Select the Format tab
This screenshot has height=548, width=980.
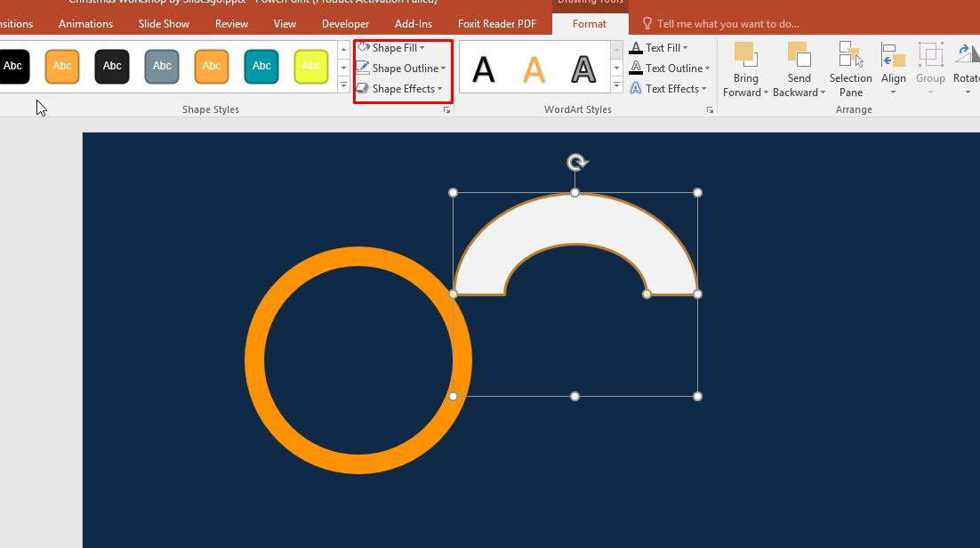[x=590, y=24]
